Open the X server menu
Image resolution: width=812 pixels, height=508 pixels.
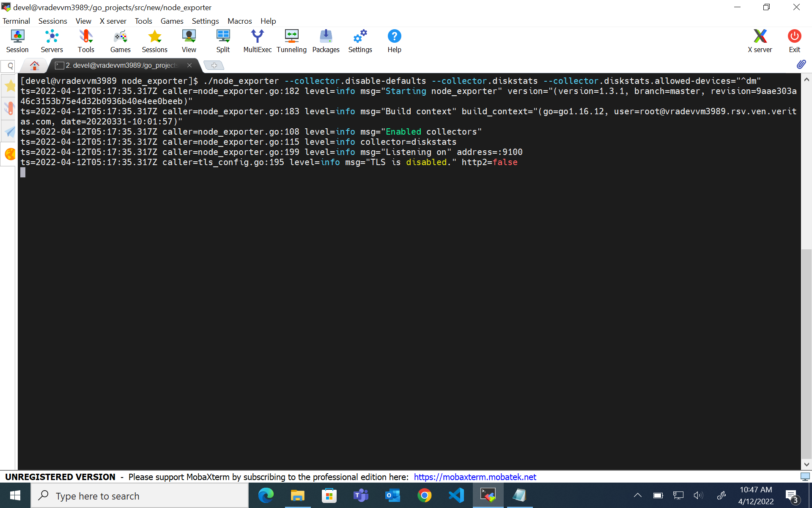[x=113, y=21]
